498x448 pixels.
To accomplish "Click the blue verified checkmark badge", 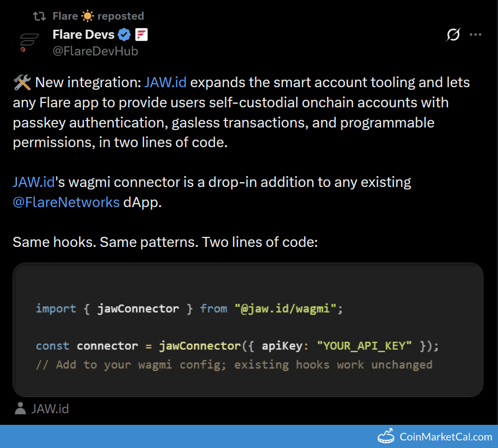I will click(x=124, y=35).
